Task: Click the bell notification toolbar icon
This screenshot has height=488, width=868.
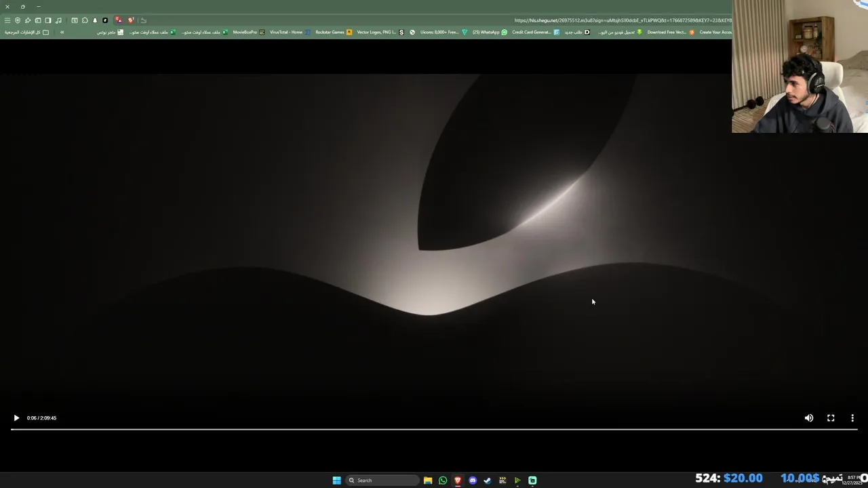Action: (95, 20)
